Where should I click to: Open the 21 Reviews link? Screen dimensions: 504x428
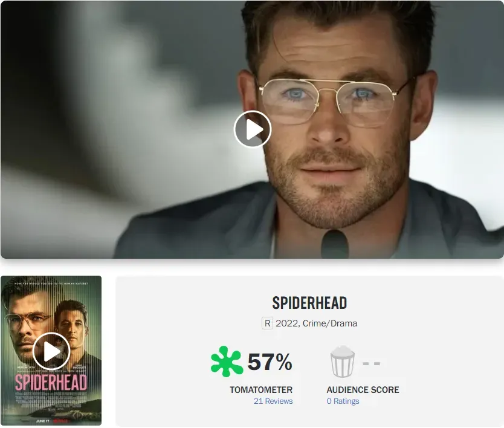[x=273, y=401]
